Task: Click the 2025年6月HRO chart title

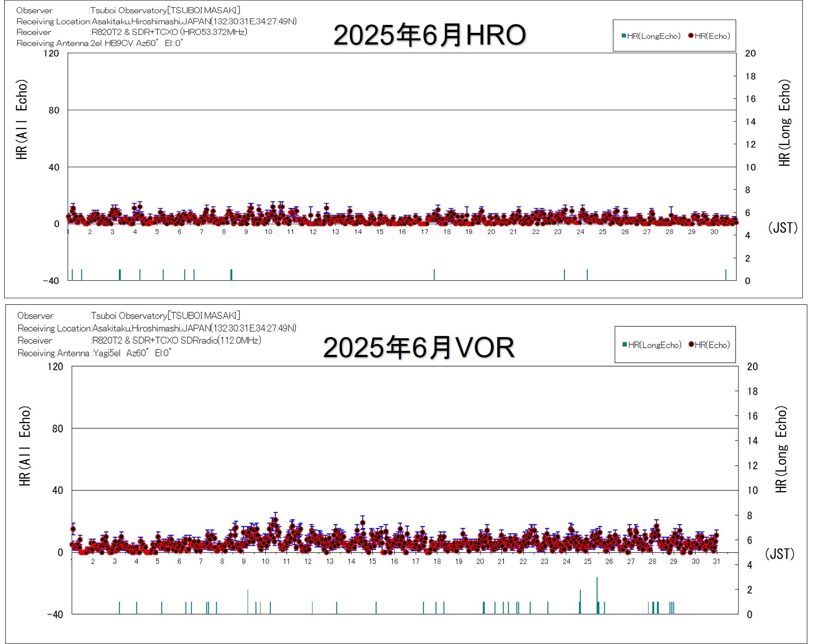Action: [x=429, y=35]
